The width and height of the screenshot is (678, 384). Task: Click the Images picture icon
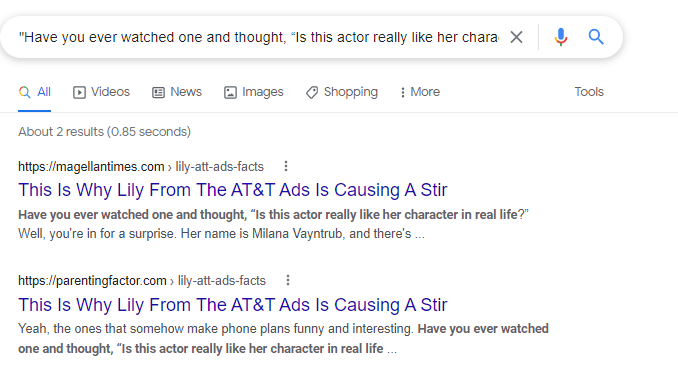click(x=230, y=92)
